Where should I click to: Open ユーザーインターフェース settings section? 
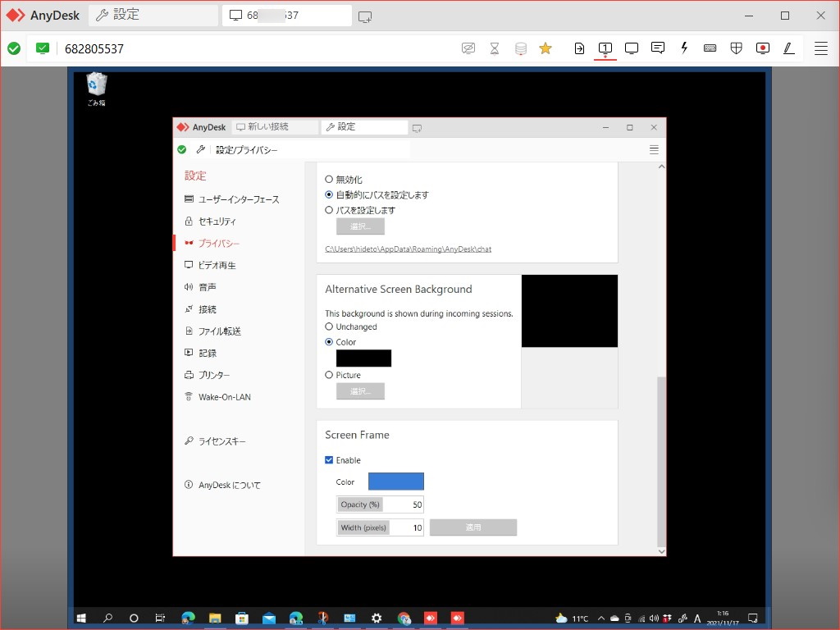(x=232, y=199)
